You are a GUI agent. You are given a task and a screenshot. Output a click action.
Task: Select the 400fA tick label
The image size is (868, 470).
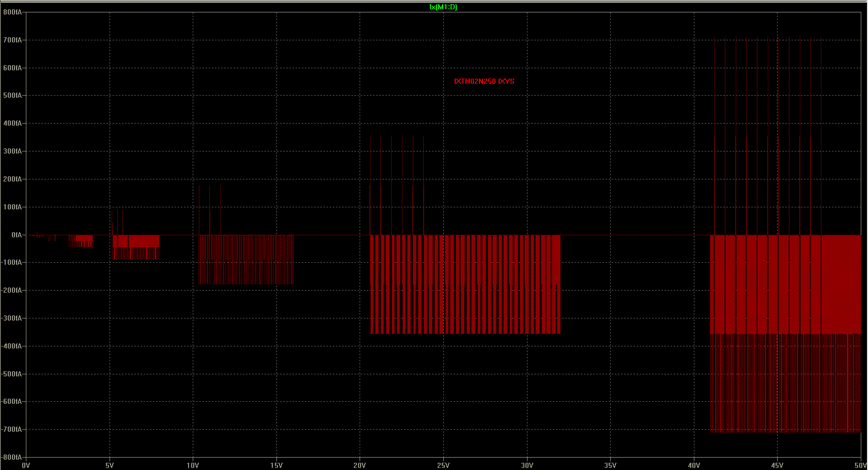click(x=12, y=124)
